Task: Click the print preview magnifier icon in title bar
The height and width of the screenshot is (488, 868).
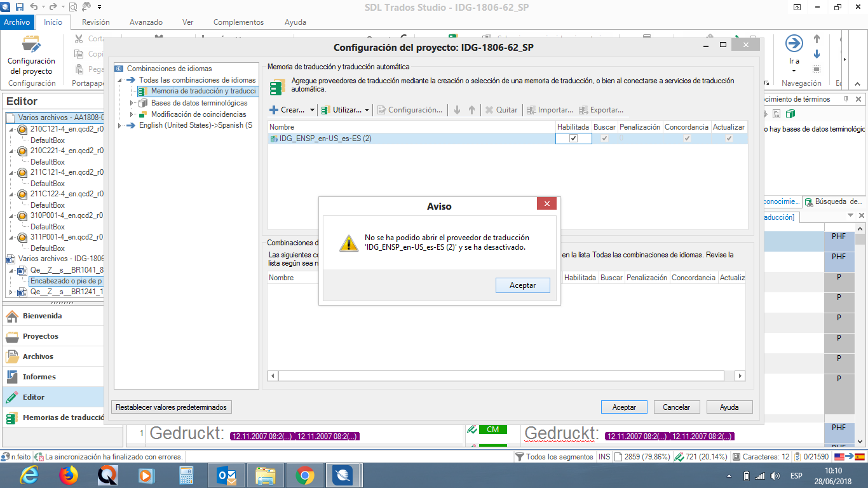Action: tap(74, 8)
